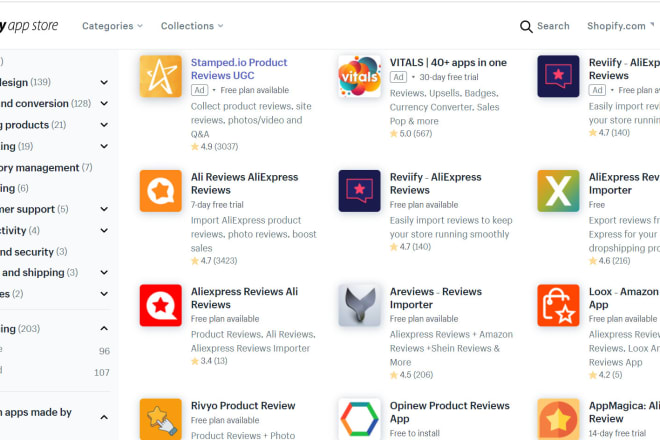Click the '30-day free trial' text
The image size is (660, 440).
pyautogui.click(x=449, y=77)
